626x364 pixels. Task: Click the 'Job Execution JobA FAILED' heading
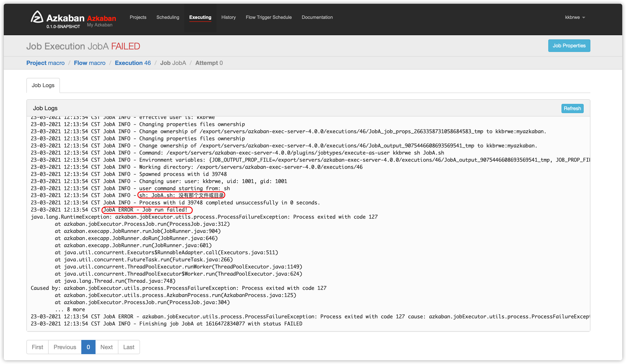(83, 46)
